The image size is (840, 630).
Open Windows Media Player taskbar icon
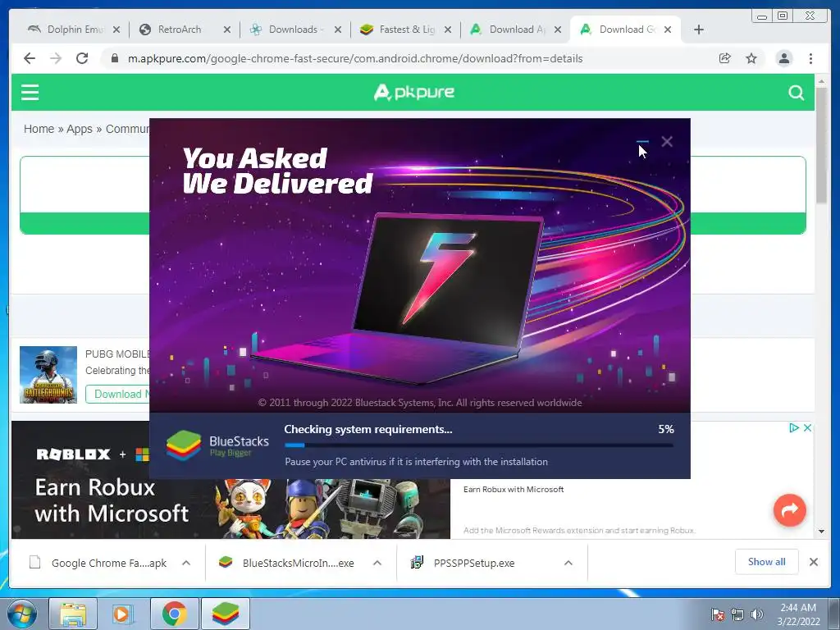coord(122,614)
